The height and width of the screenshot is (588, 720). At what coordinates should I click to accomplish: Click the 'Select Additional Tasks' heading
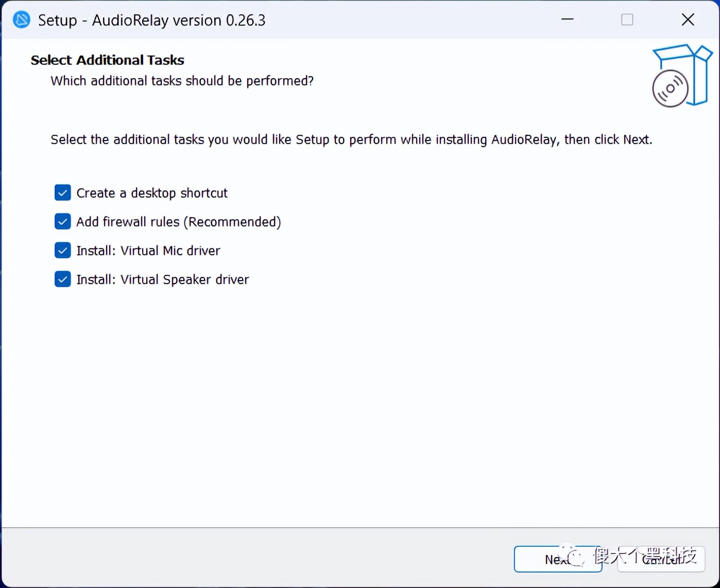107,60
